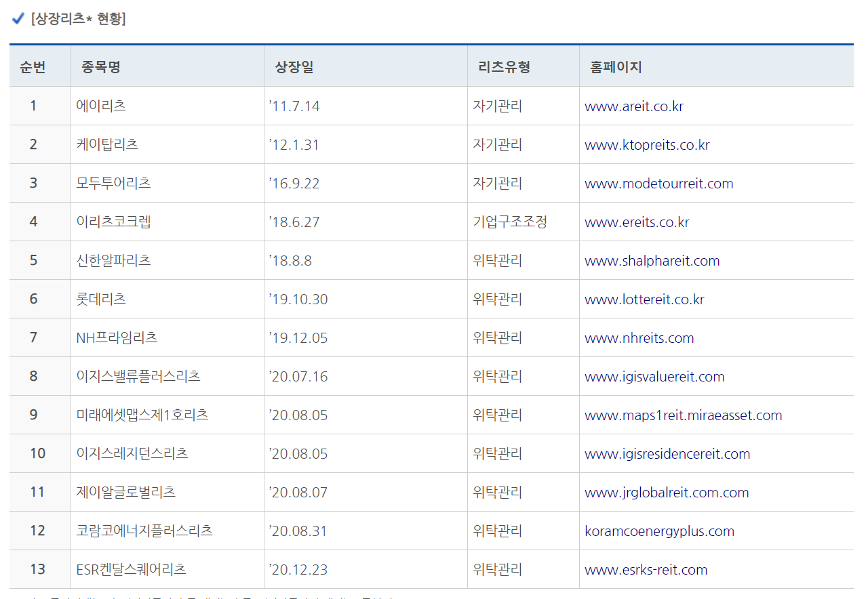The image size is (868, 599).
Task: Open the www.ktopreits.co.kr link
Action: [647, 145]
